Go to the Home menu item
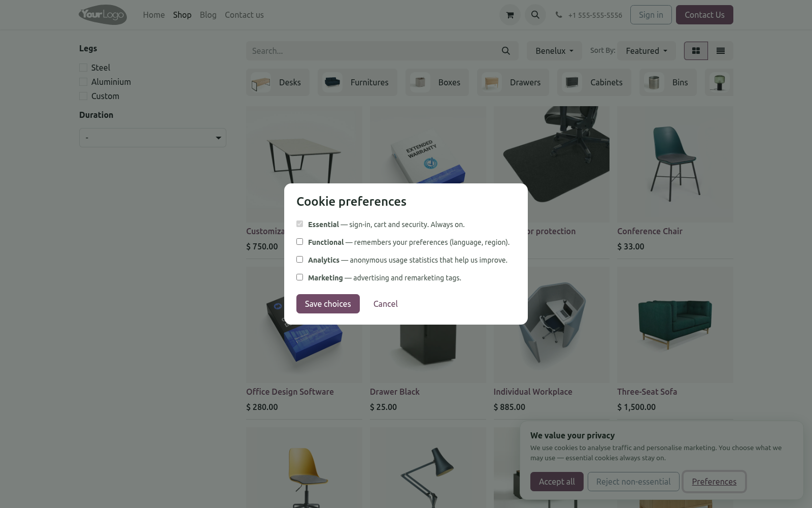This screenshot has width=812, height=508. point(154,15)
